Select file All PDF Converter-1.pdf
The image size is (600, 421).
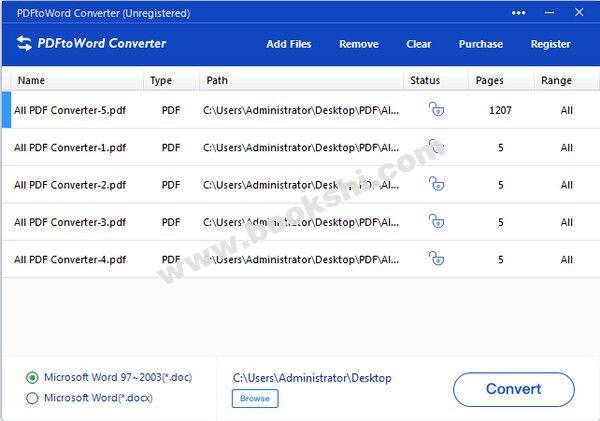pyautogui.click(x=70, y=148)
